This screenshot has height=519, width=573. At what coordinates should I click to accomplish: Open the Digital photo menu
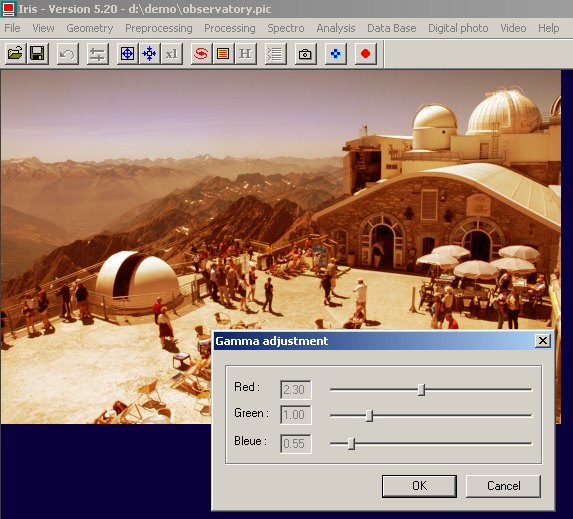tap(458, 28)
